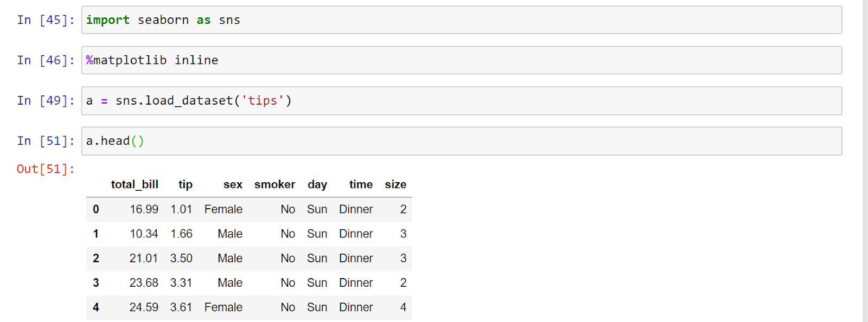Click the time column header
Viewport: 868px width, 322px height.
pos(361,185)
